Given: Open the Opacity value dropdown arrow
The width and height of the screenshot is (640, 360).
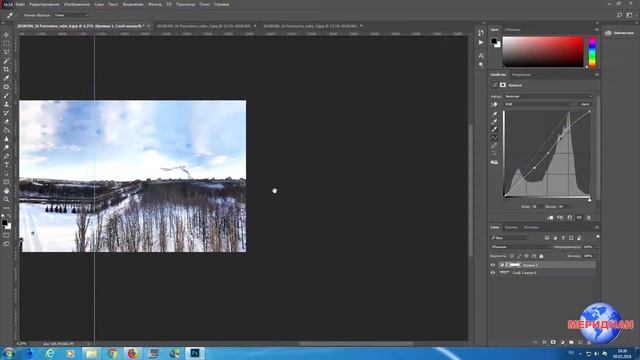Looking at the screenshot, I should 597,247.
